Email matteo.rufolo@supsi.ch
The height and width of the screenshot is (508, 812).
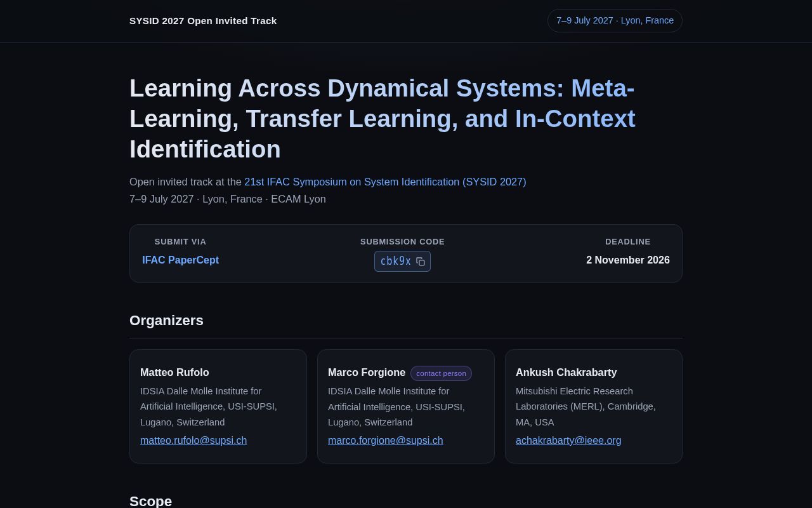coord(193,441)
